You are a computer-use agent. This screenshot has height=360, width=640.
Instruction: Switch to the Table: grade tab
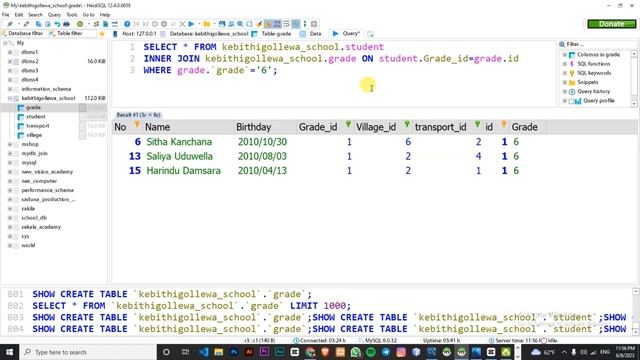point(272,33)
